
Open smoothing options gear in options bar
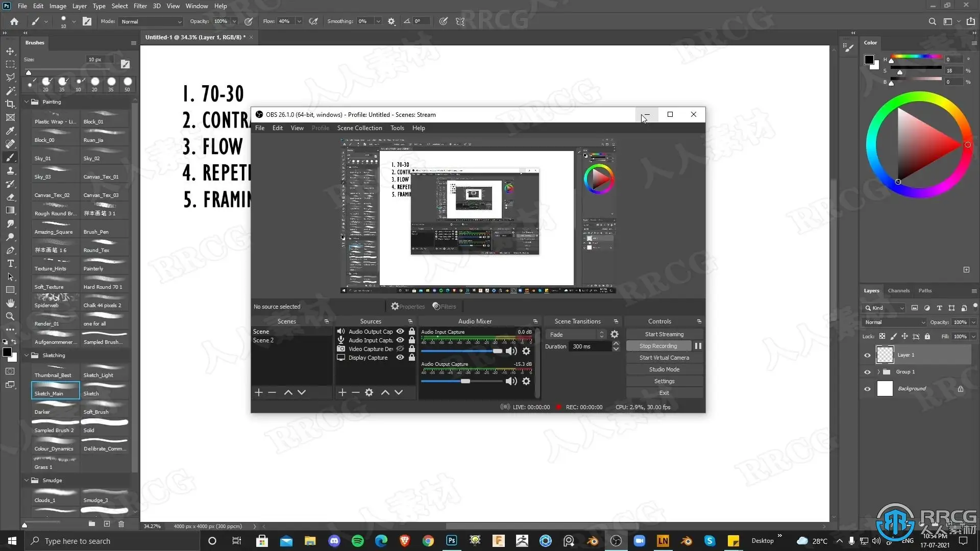[x=391, y=21]
